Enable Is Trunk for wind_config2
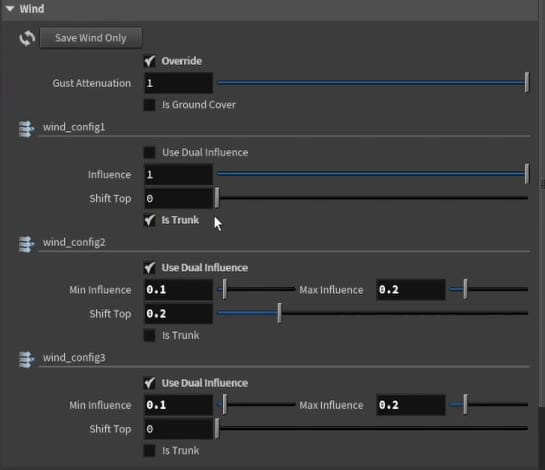545x470 pixels. point(150,335)
